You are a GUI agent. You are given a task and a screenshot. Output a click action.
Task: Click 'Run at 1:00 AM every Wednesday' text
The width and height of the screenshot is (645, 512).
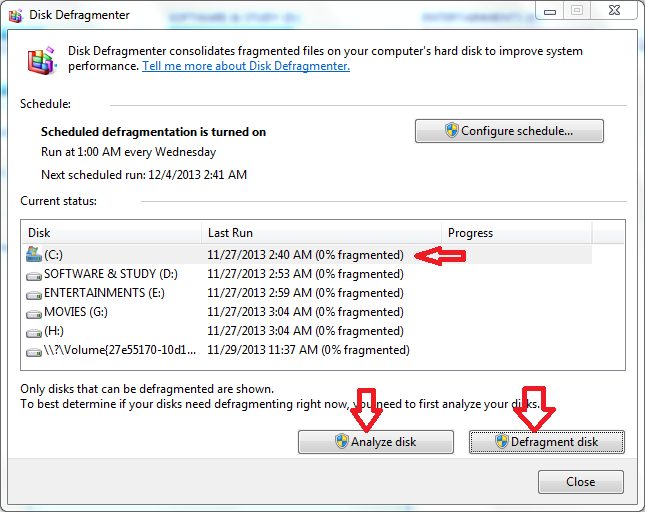[x=128, y=152]
